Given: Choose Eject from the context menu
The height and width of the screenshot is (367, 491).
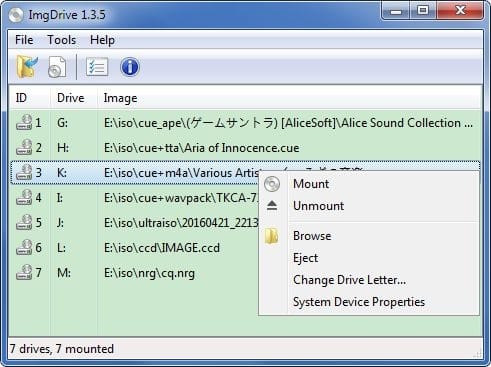Looking at the screenshot, I should coord(305,258).
